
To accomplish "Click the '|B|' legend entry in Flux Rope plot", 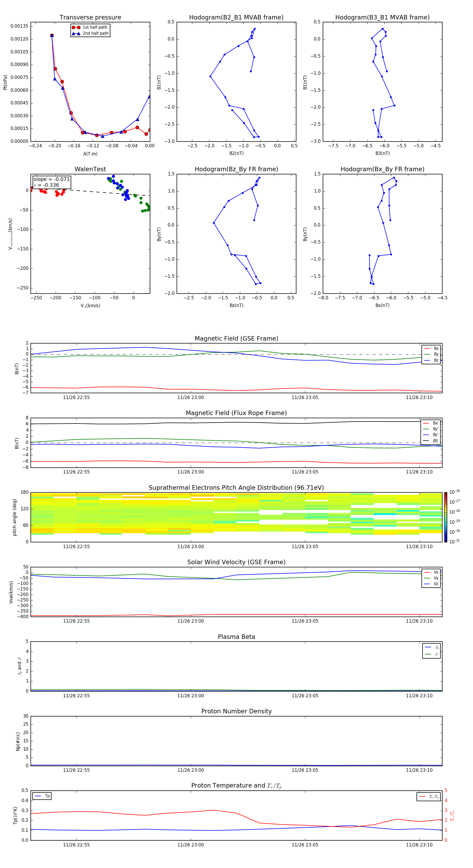I will 431,441.
